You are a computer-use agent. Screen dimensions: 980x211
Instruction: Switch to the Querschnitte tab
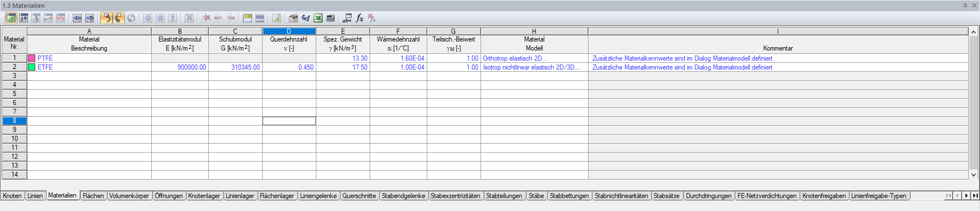tap(359, 196)
